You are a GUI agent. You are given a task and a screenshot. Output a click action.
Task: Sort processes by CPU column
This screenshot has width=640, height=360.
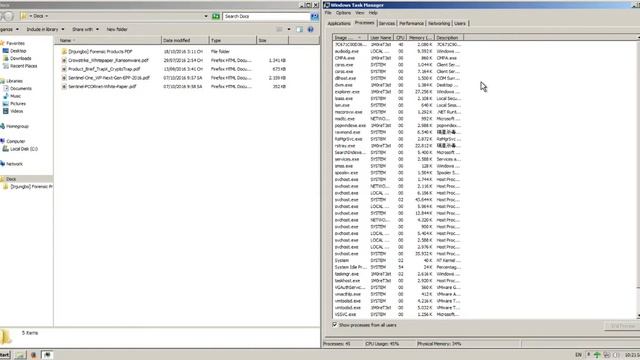(400, 38)
